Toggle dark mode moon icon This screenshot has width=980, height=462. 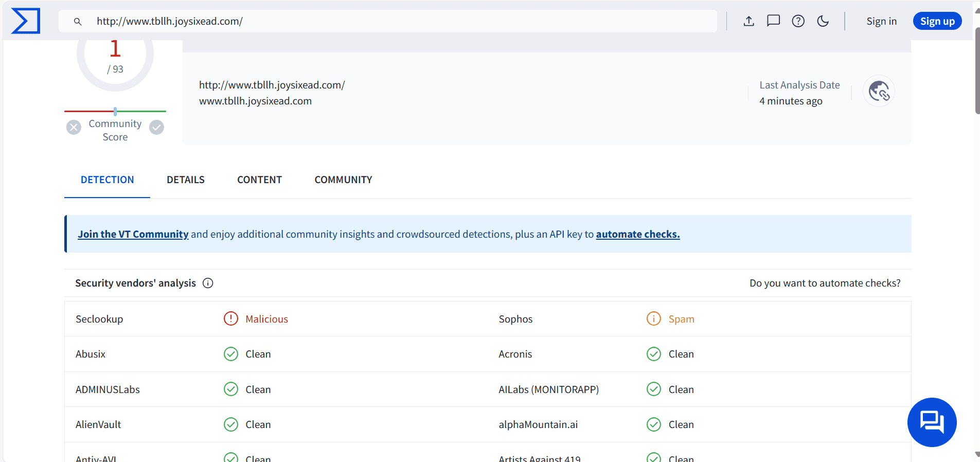[823, 21]
